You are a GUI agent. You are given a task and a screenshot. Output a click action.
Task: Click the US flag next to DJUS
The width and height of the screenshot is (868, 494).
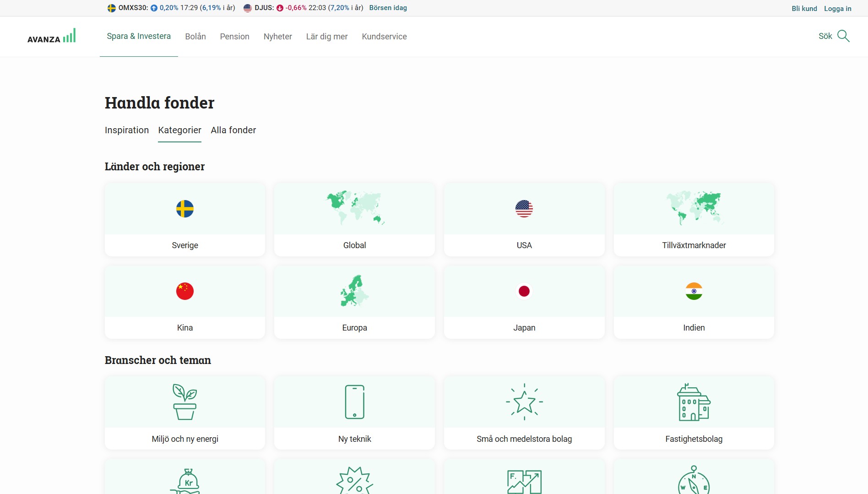(248, 8)
